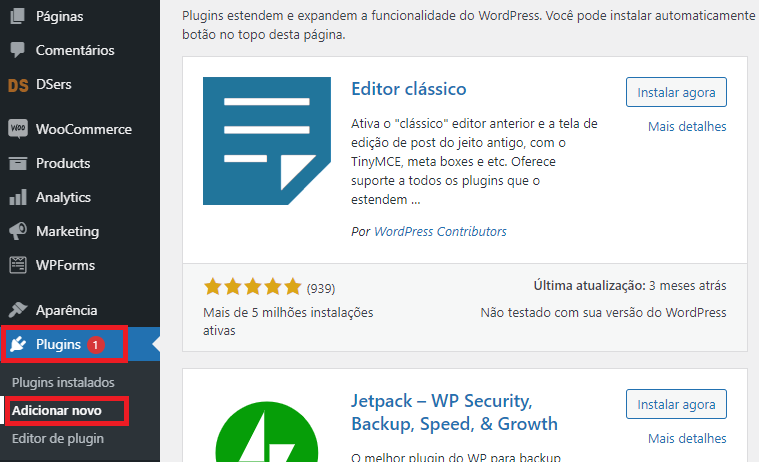Click 'Não testado com sua versão do WordPress'

603,313
